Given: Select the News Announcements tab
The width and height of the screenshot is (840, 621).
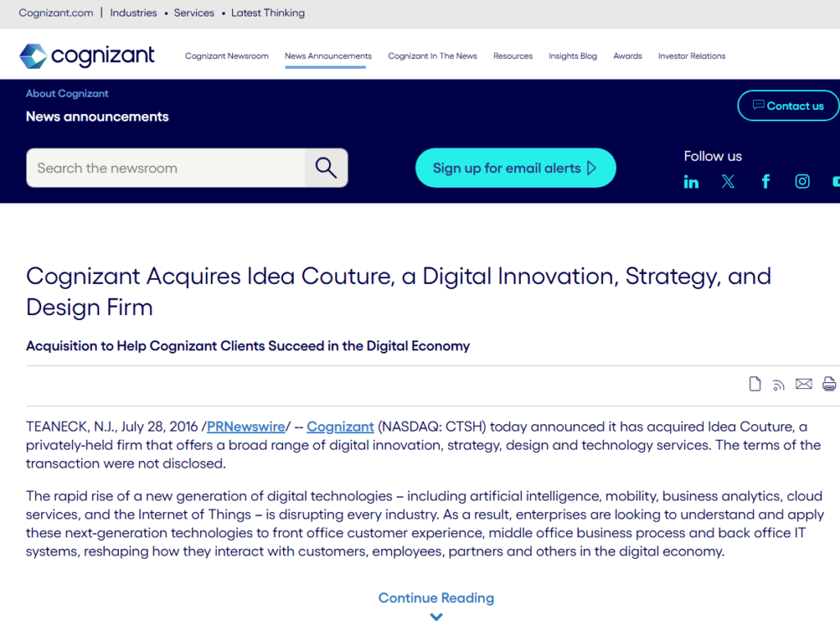Looking at the screenshot, I should click(x=328, y=56).
